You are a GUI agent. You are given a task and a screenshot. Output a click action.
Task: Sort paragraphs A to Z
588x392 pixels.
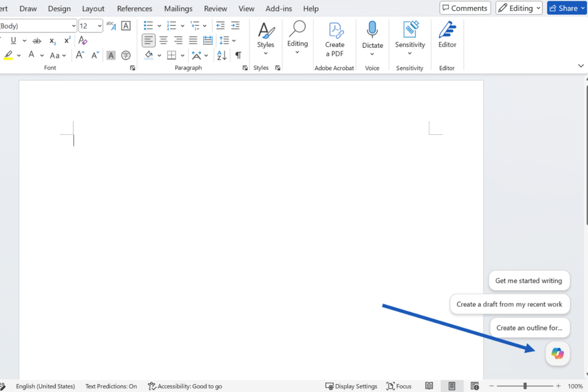click(x=222, y=55)
